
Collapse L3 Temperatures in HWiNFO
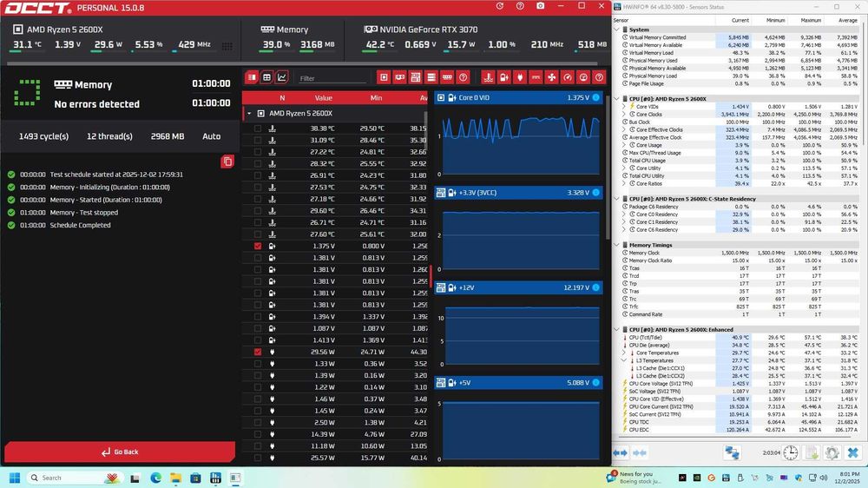tap(624, 360)
